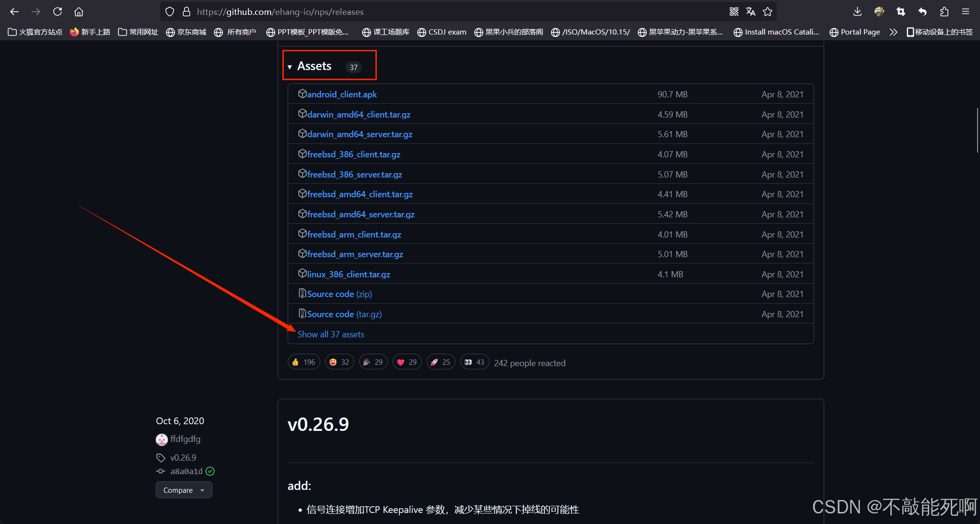Click the screenshot crop icon in toolbar

(x=901, y=12)
